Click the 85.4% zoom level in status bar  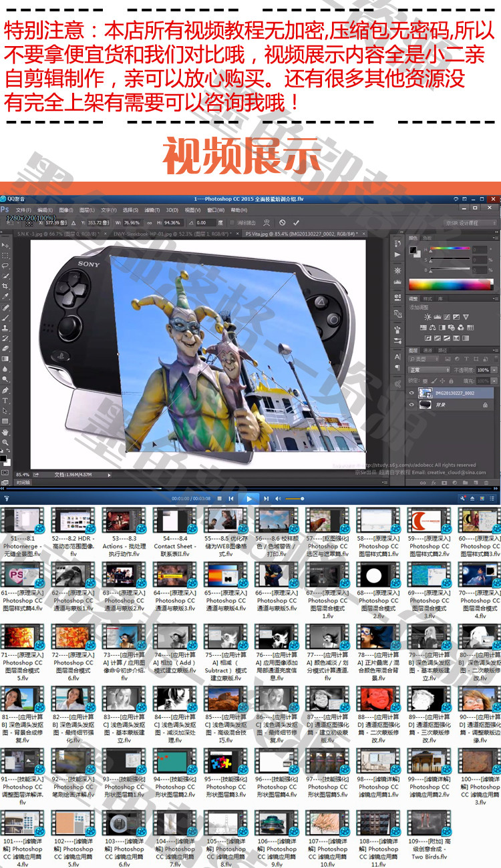click(x=22, y=474)
